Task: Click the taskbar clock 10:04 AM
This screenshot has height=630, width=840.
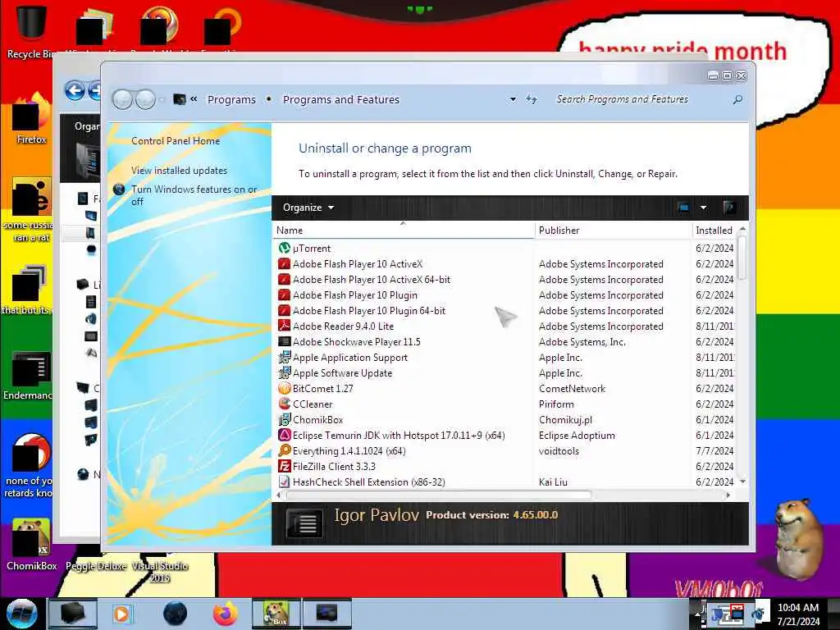Action: (797, 608)
